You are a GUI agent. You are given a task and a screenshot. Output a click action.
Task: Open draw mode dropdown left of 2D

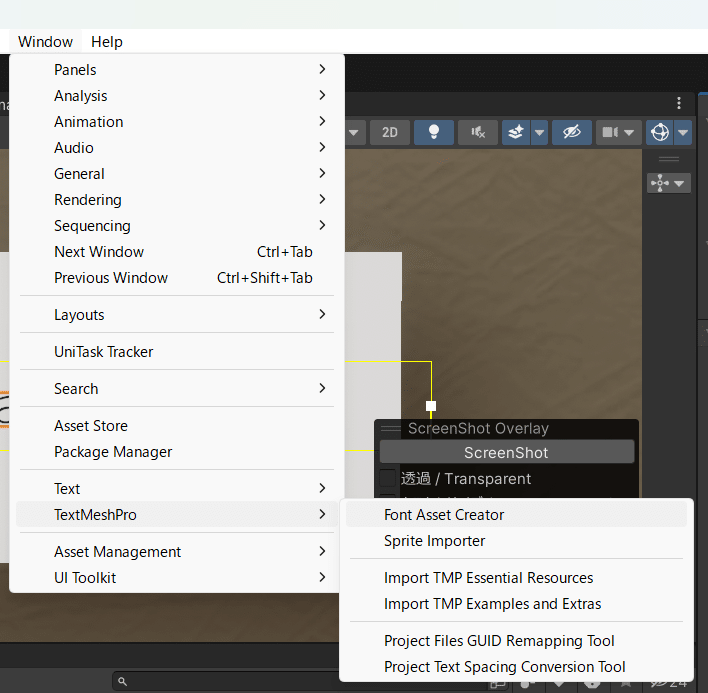pos(354,132)
